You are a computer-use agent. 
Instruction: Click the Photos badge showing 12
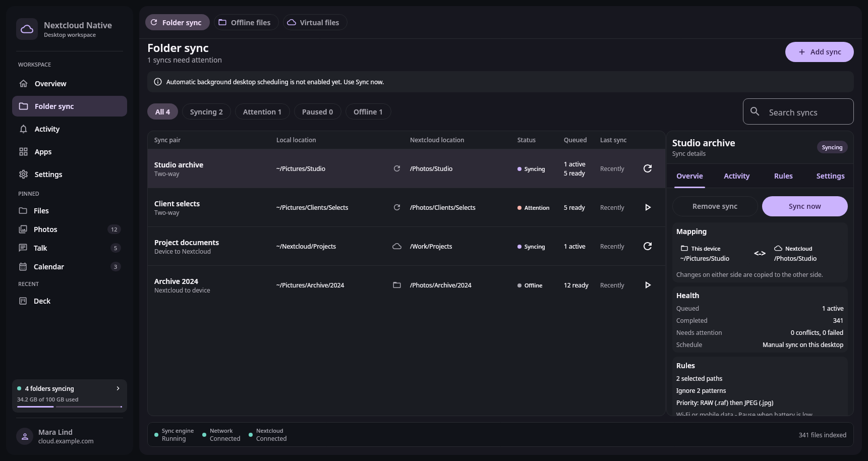(x=114, y=229)
